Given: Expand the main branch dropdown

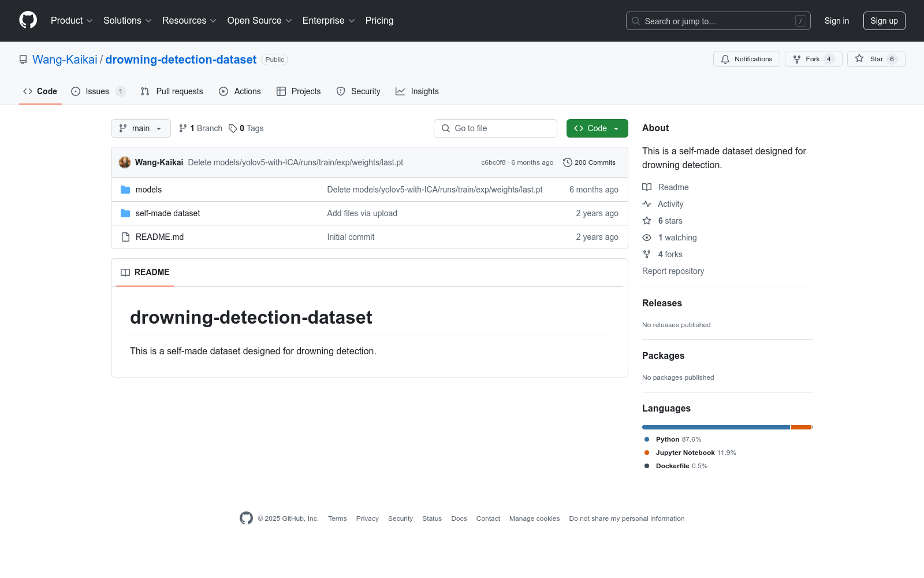Looking at the screenshot, I should (x=140, y=128).
